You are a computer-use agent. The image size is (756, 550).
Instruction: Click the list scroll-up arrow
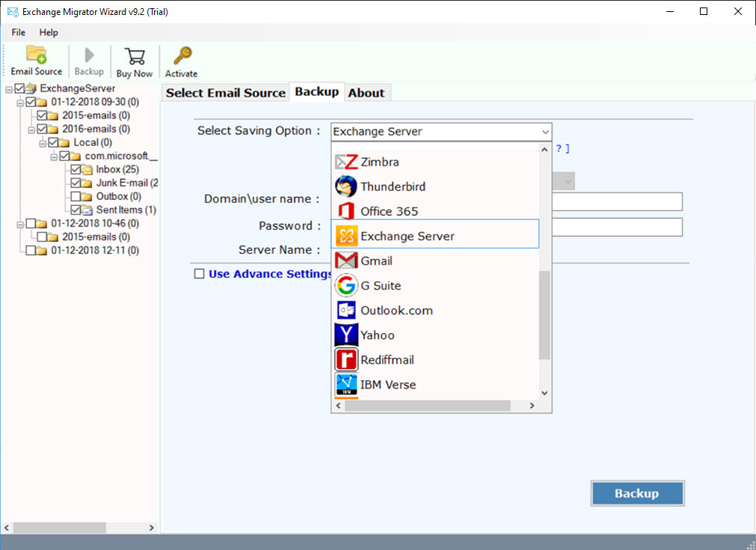point(544,150)
